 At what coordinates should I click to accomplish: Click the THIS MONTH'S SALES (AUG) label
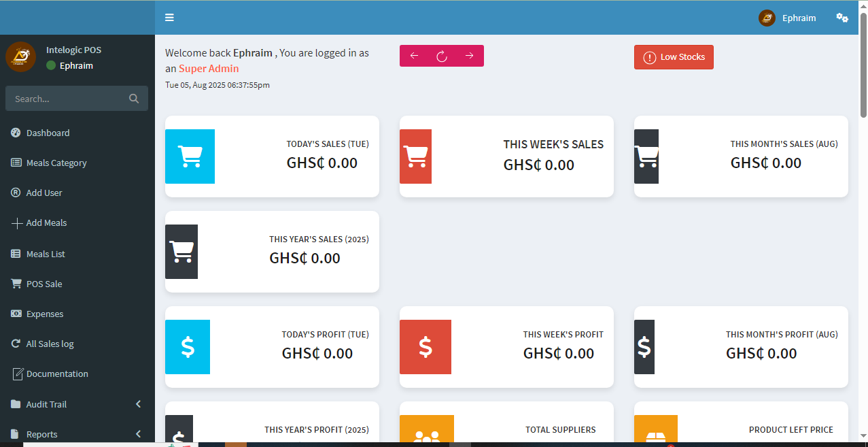point(784,144)
